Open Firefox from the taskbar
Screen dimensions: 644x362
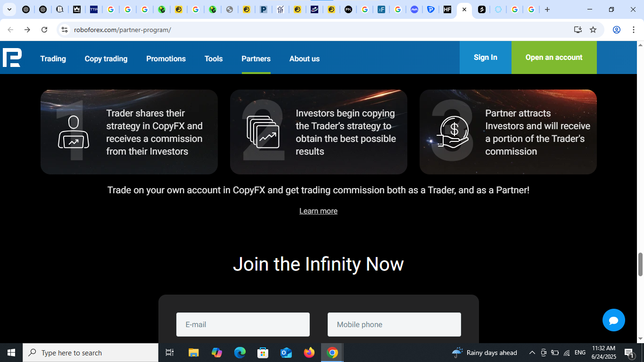click(x=309, y=353)
